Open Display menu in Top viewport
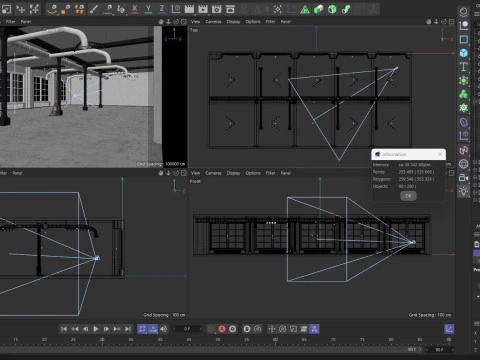The image size is (480, 360). 233,22
